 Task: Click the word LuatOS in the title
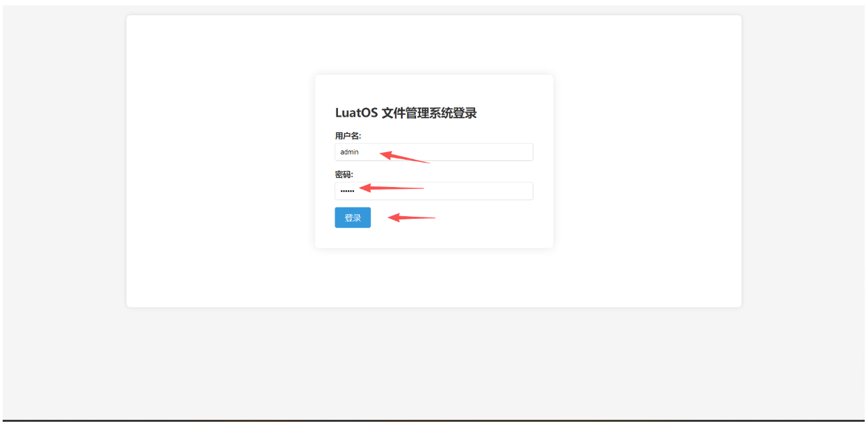(356, 113)
